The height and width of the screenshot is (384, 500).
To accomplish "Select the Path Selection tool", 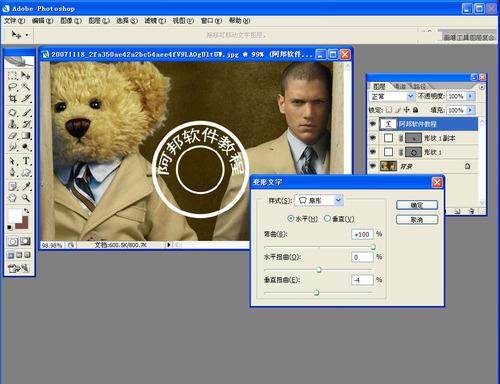I will [13, 161].
